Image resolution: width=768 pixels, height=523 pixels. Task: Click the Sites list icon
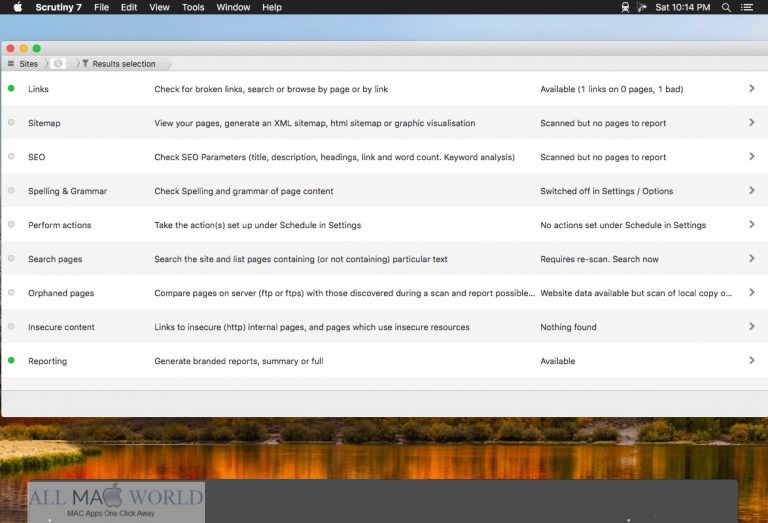11,64
